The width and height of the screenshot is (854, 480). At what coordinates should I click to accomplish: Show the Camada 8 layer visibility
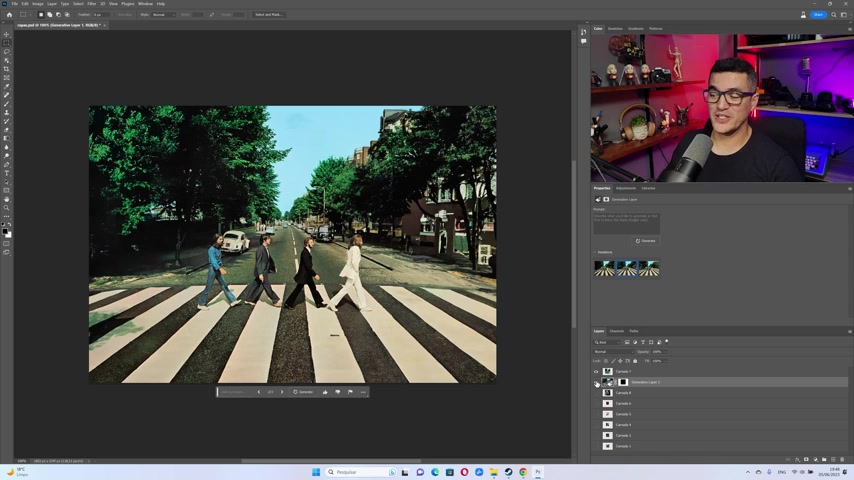tap(596, 393)
